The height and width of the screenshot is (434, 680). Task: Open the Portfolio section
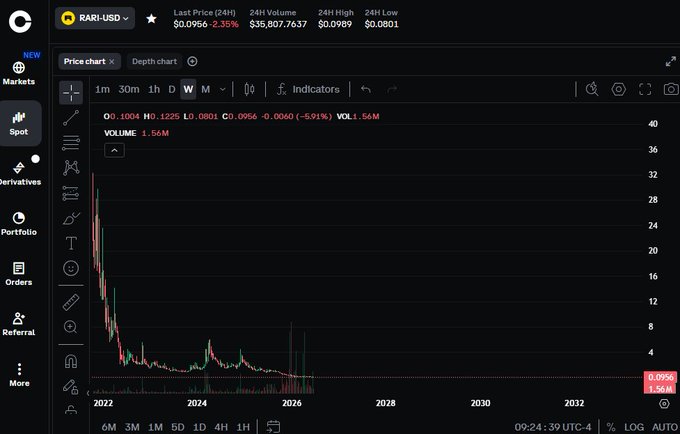[x=19, y=224]
